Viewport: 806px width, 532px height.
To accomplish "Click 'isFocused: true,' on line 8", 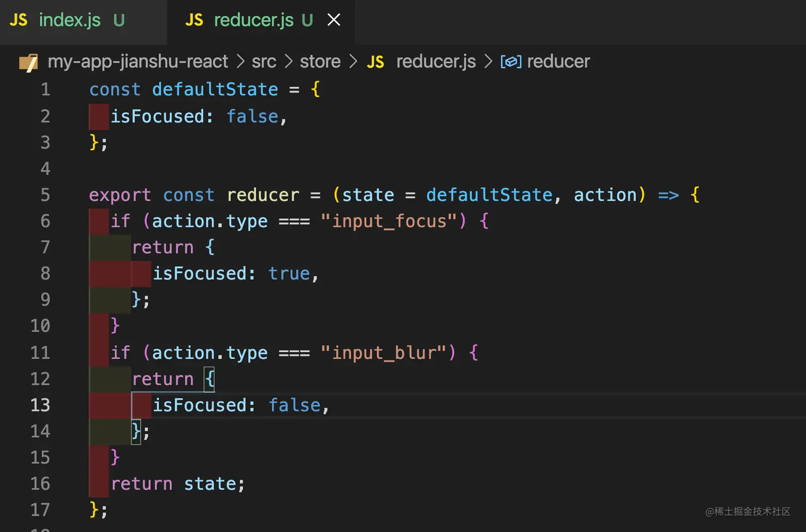I will (x=236, y=274).
